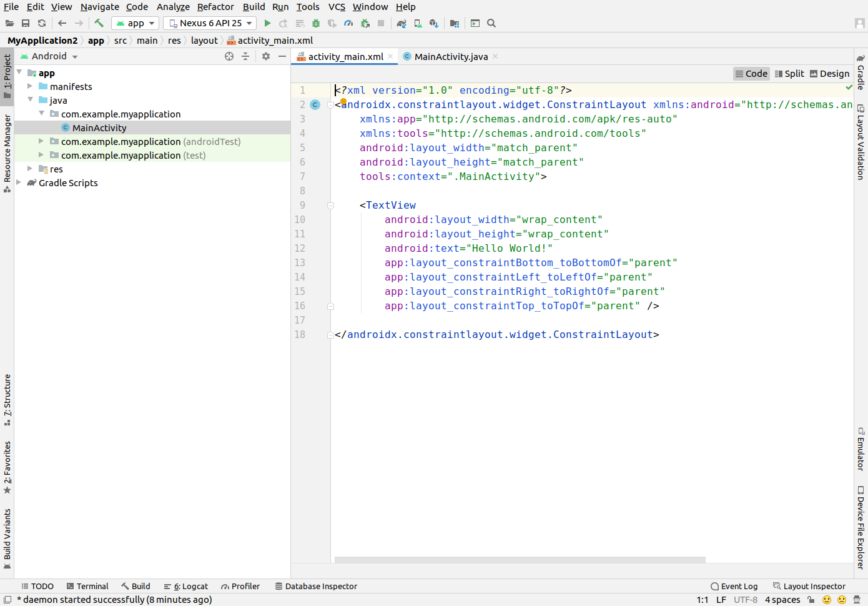Expand the res folder in project tree
Viewport: 868px width, 606px height.
pyautogui.click(x=30, y=169)
